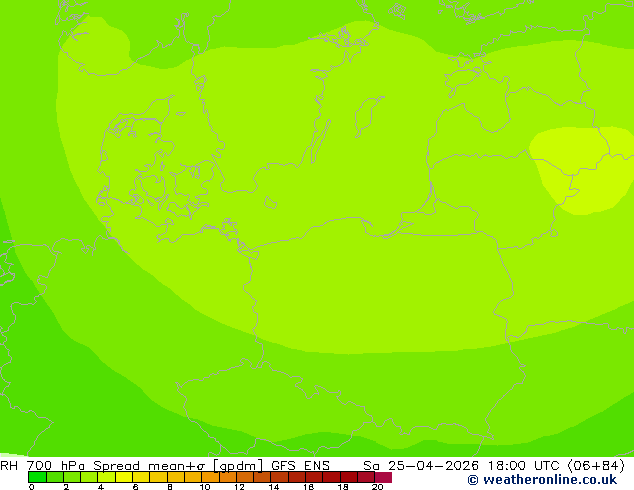Select legend swatch just right of the 12 tick
This screenshot has height=490, width=634.
245,477
